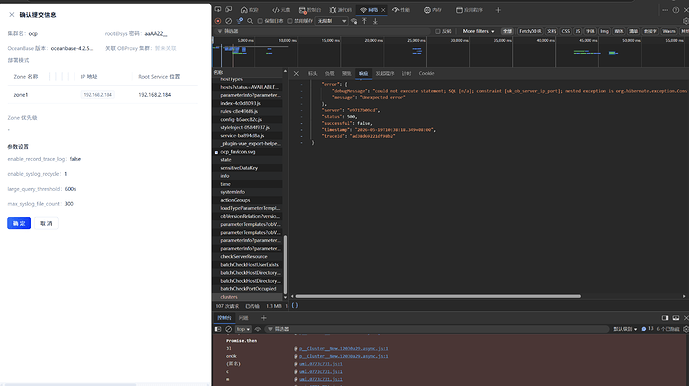The height and width of the screenshot is (386, 689).
Task: Close the confirm submission dialog
Action: (11, 15)
